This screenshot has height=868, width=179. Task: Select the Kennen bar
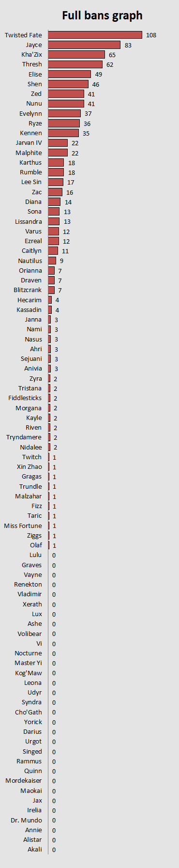[x=63, y=133]
